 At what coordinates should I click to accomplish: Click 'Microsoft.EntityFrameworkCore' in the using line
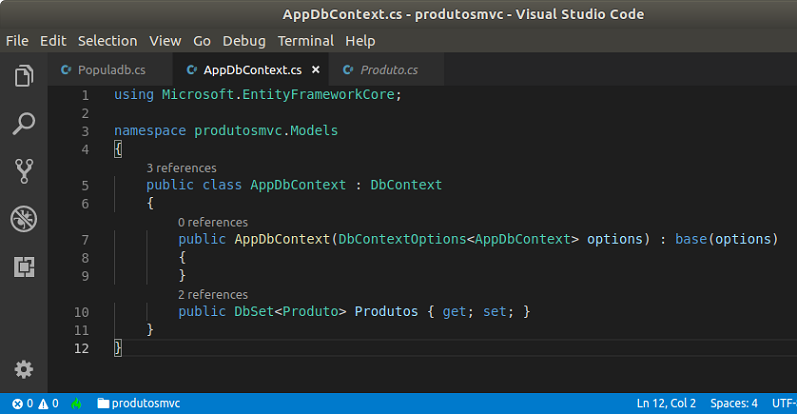coord(278,95)
